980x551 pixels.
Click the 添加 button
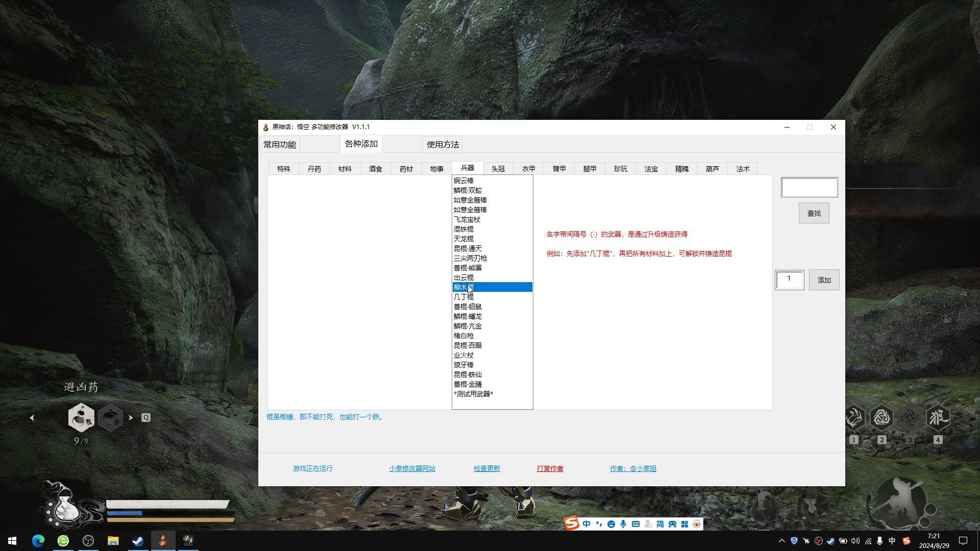824,280
